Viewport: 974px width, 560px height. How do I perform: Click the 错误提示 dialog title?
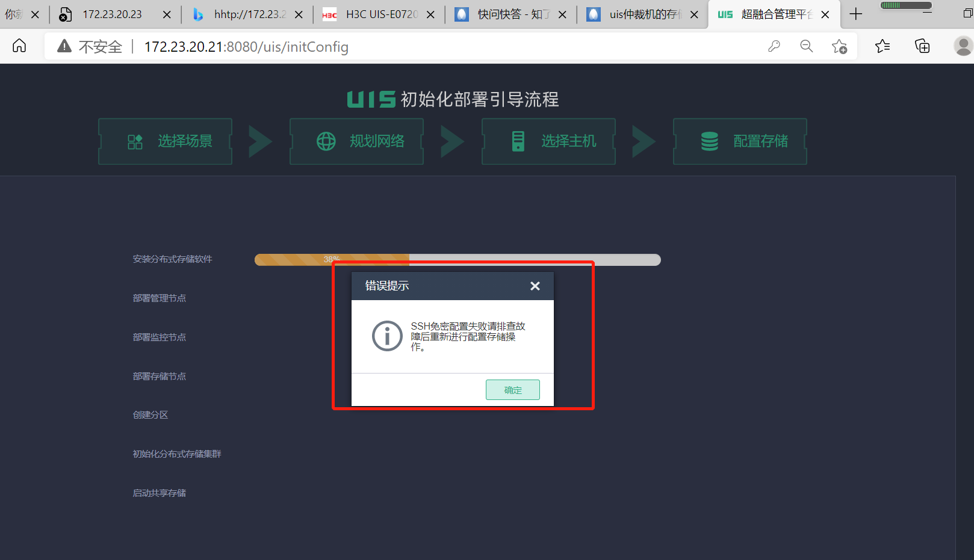387,286
